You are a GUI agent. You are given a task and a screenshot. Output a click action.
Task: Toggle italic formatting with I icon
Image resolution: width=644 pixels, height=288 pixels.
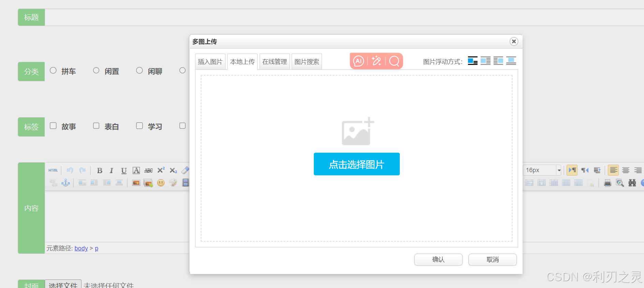[112, 170]
